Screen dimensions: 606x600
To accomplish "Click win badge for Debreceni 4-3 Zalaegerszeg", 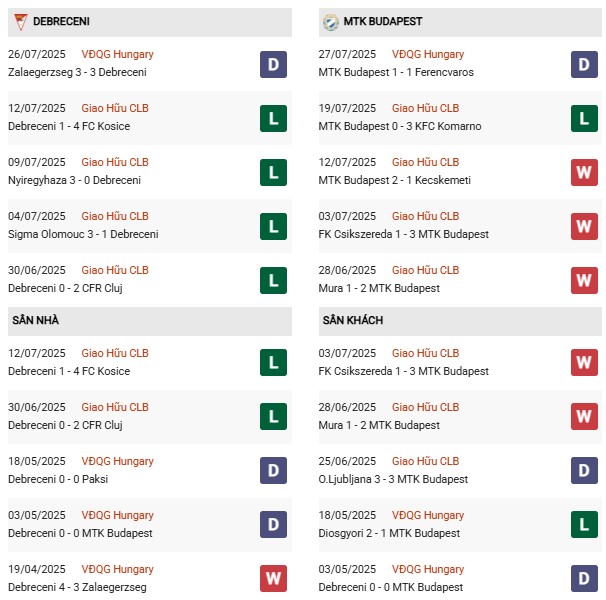I will point(273,579).
